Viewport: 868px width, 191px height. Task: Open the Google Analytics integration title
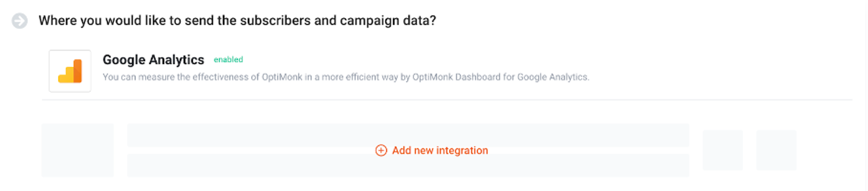tap(153, 60)
